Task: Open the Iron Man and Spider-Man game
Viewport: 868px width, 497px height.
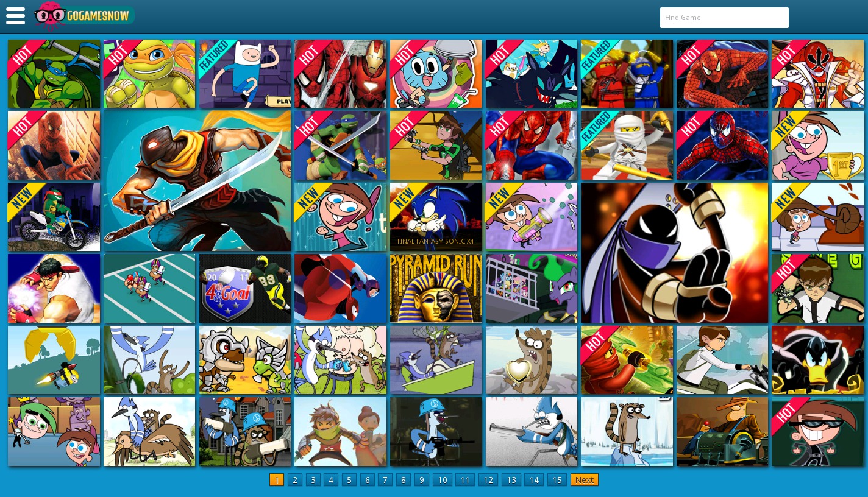Action: (x=340, y=74)
